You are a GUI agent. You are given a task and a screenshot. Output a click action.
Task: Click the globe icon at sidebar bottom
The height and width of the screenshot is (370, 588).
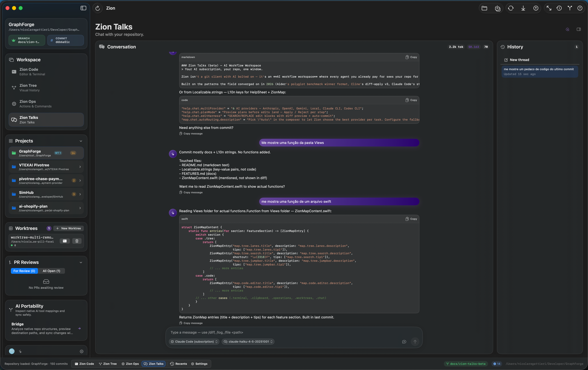click(x=12, y=351)
